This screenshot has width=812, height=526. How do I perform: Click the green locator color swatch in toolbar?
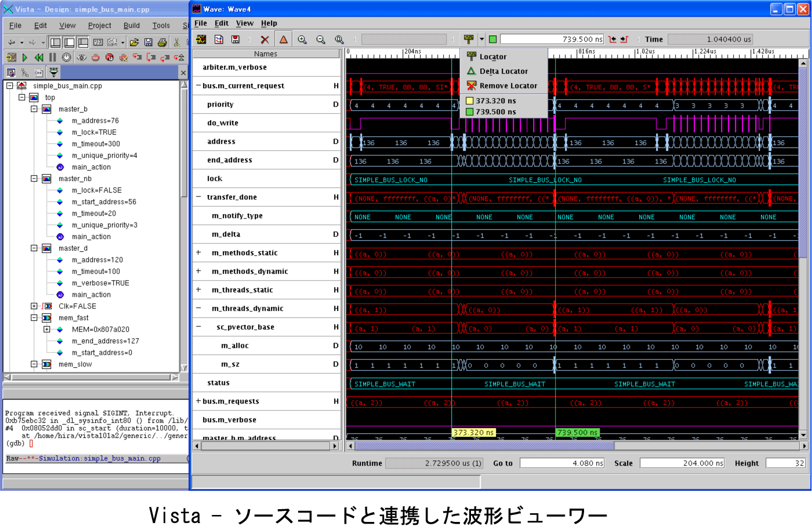pyautogui.click(x=492, y=39)
